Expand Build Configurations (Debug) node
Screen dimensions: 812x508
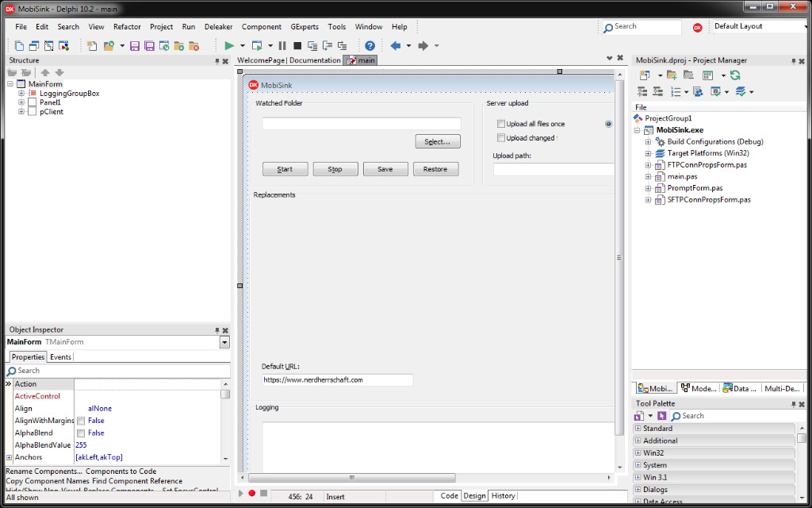pyautogui.click(x=648, y=141)
